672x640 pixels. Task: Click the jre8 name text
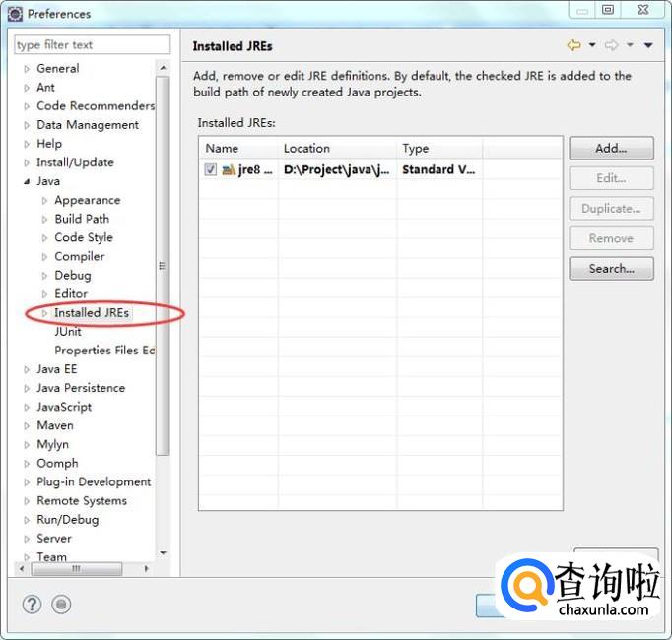pos(255,170)
